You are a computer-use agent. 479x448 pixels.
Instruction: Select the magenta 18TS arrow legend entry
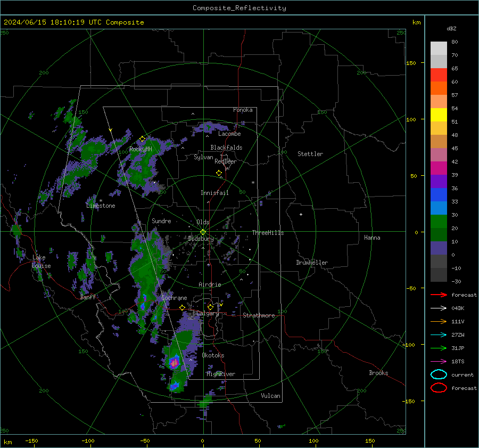tap(439, 362)
